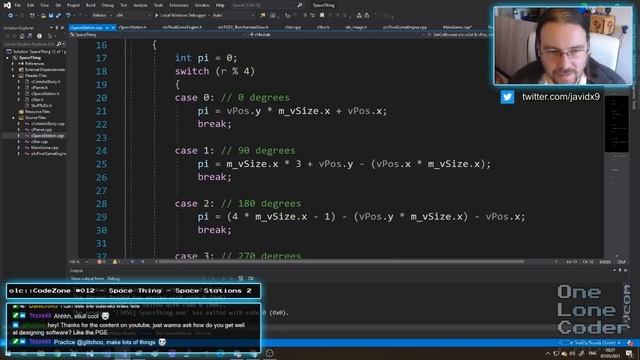
Task: Expand the External Dependencies node
Action: (13, 70)
